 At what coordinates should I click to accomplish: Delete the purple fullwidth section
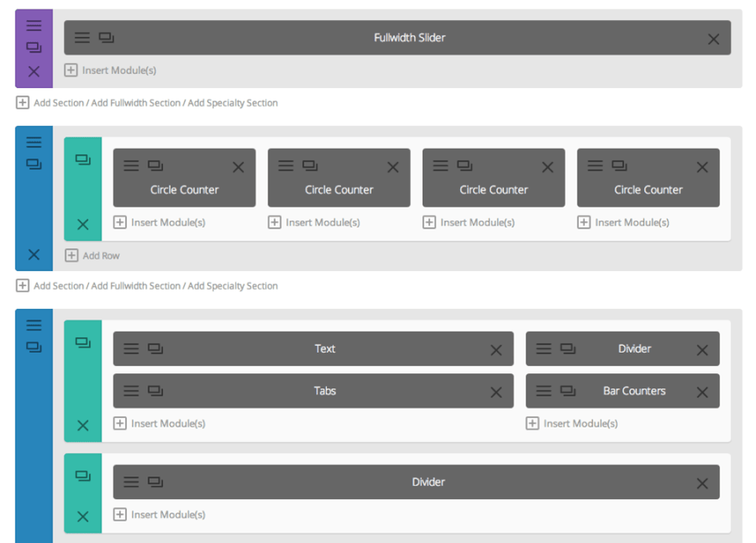(x=33, y=72)
